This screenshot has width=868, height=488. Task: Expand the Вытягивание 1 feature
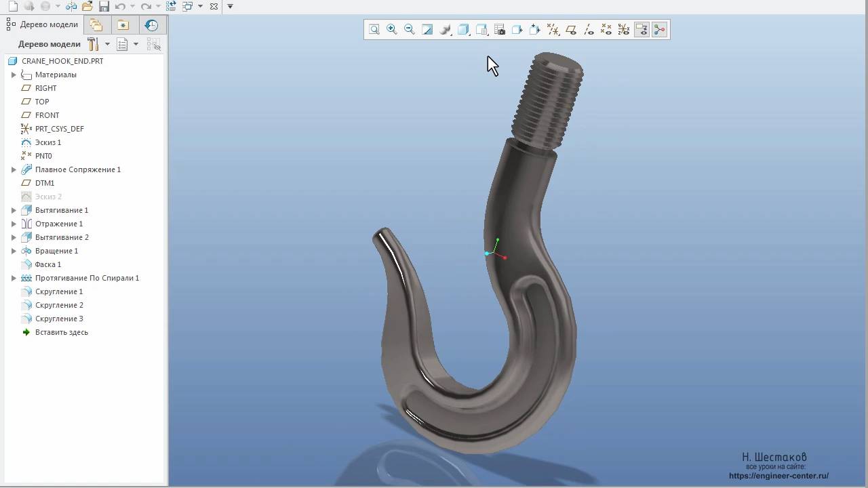[x=14, y=210]
